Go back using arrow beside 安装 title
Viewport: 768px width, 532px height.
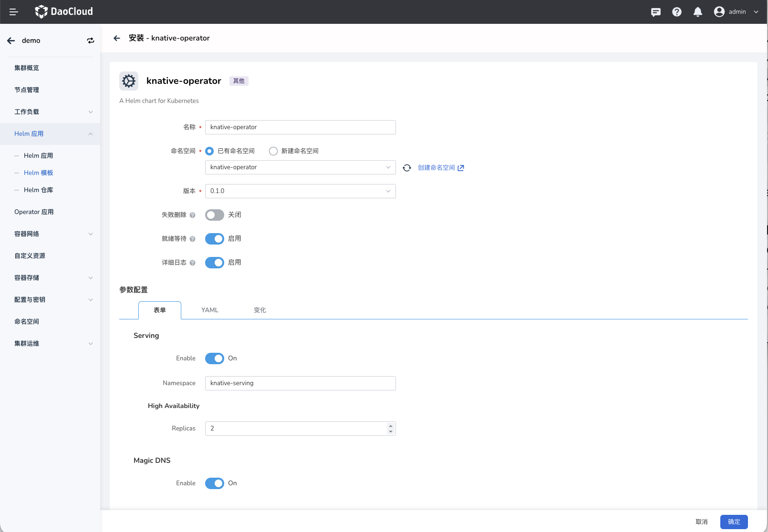point(117,38)
